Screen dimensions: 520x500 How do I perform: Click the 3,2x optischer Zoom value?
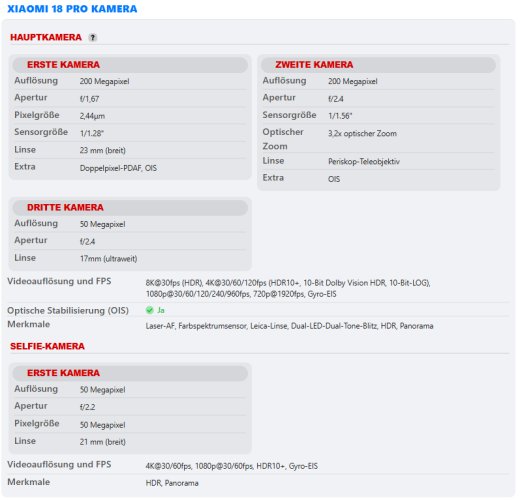click(362, 134)
